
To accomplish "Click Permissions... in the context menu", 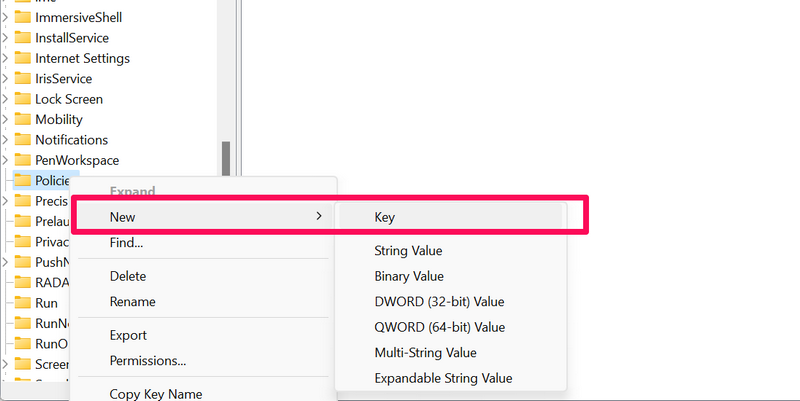I will [148, 361].
